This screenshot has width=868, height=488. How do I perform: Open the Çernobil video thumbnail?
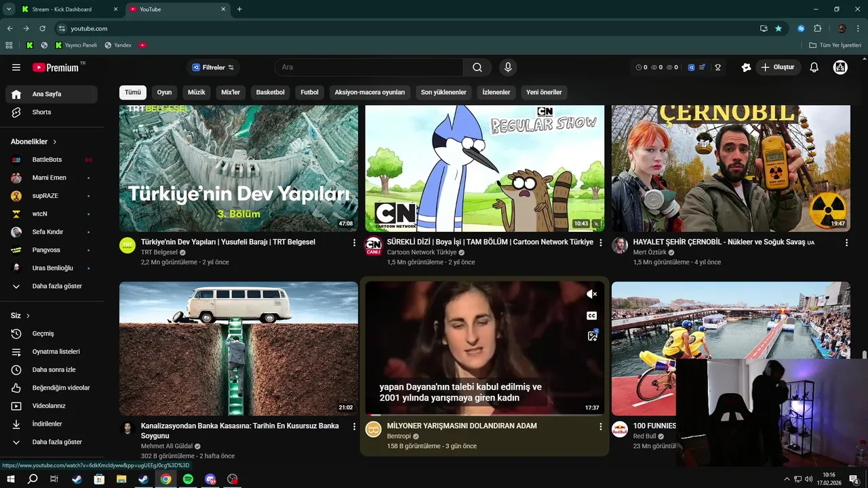731,169
